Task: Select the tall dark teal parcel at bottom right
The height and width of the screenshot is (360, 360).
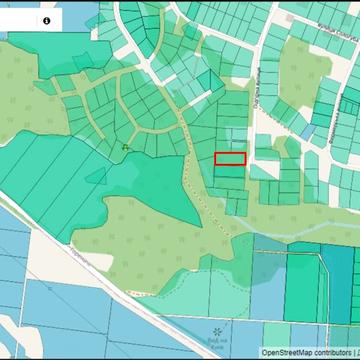Action: (x=337, y=284)
